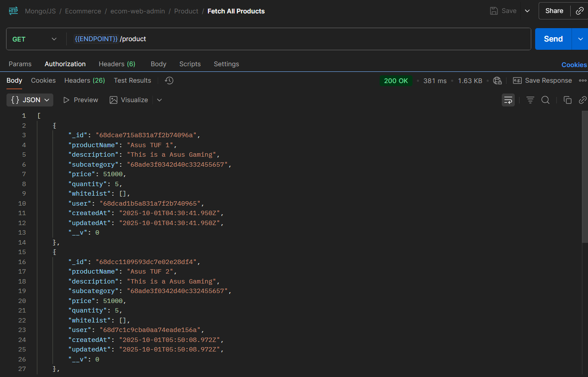Open the dropdown arrow next to Send
Viewport: 588px width, 377px height.
point(580,39)
